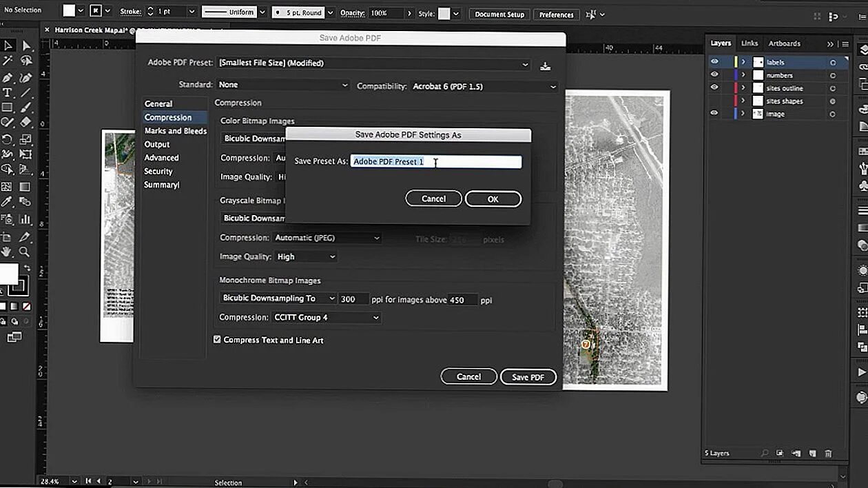Select the Pen tool
Viewport: 868px width, 488px height.
[8, 77]
